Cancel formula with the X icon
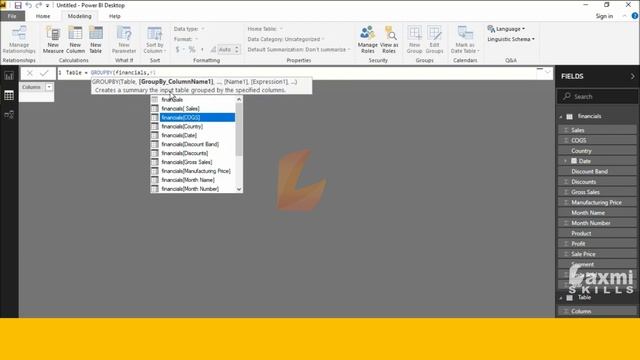The width and height of the screenshot is (640, 360). click(x=29, y=73)
